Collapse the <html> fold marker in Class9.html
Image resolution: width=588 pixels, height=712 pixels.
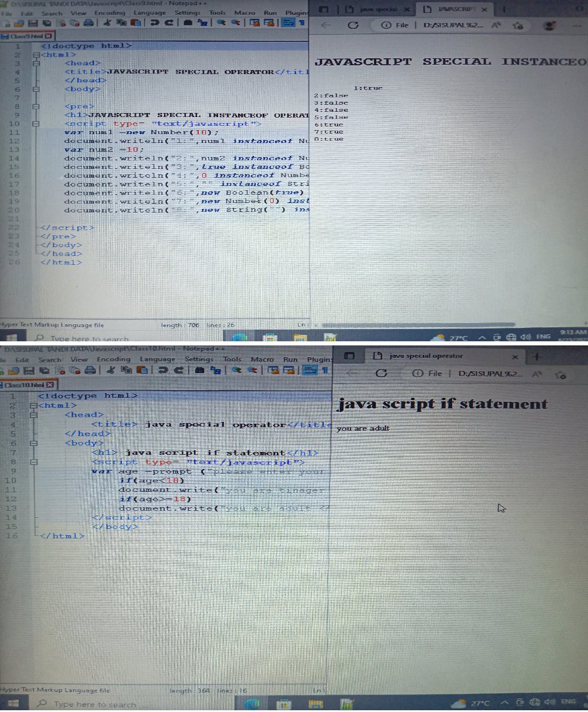point(36,55)
